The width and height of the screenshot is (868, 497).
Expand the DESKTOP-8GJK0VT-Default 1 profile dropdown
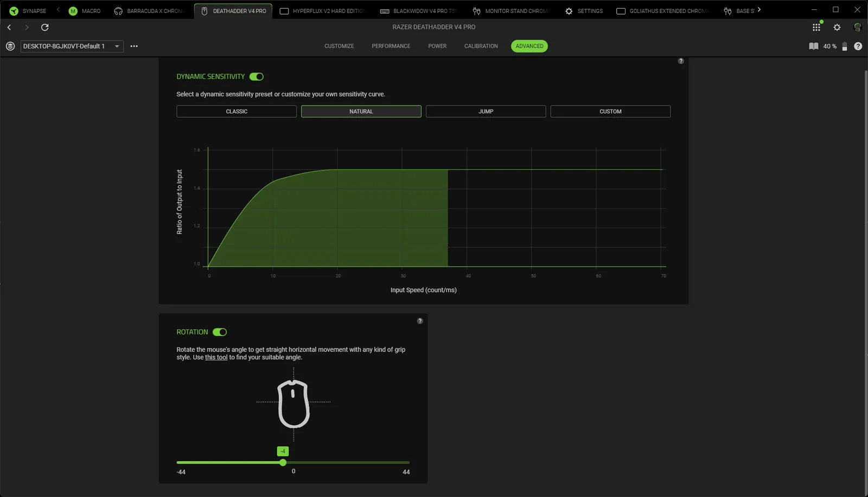coord(72,47)
